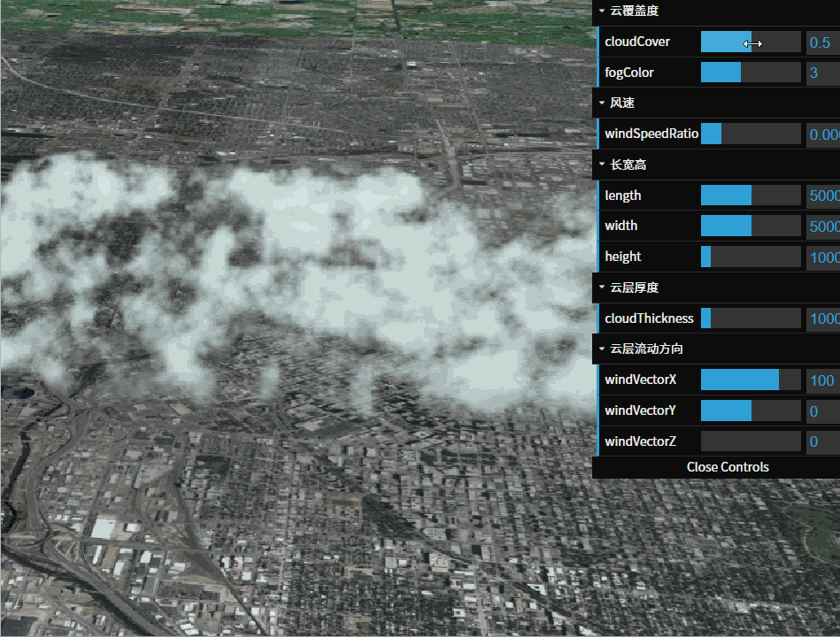Screen dimensions: 840x637
Task: Edit the windVectorY value field
Action: [823, 411]
